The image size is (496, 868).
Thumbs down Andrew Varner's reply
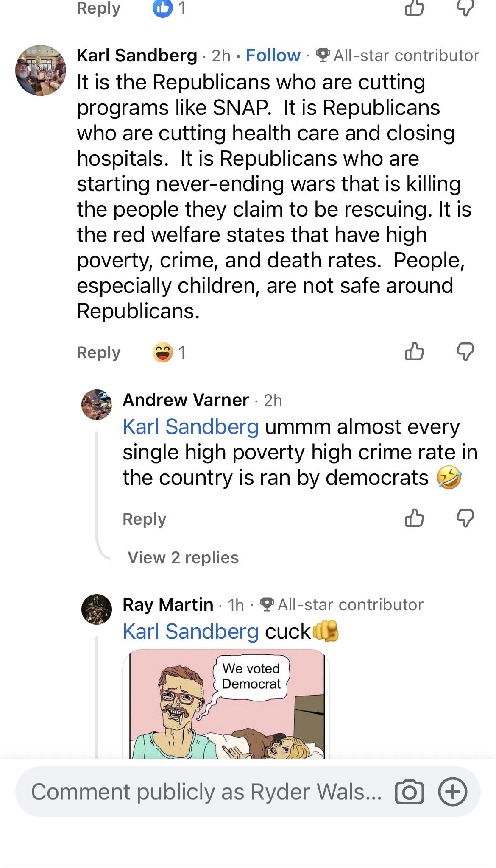465,518
